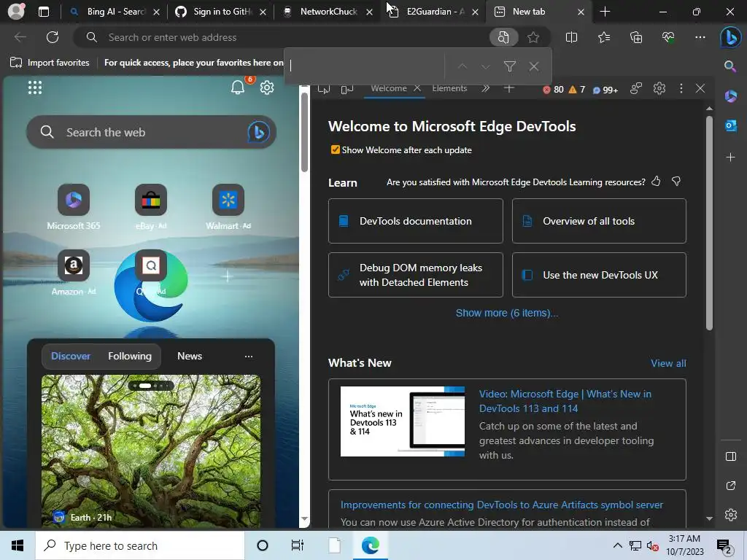Select the News feed tab
The image size is (747, 560).
point(190,356)
